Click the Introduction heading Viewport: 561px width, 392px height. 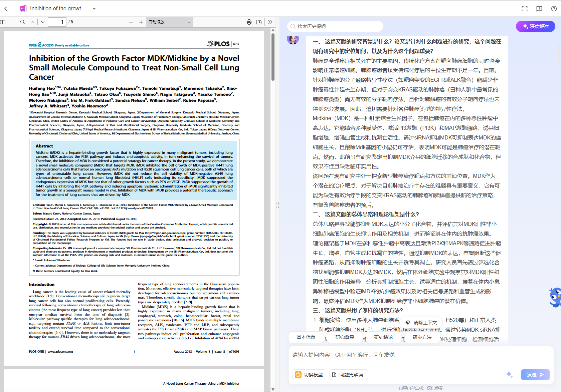[42, 285]
